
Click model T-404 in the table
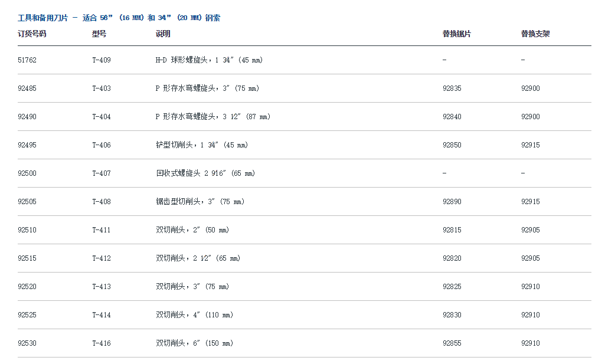pyautogui.click(x=101, y=117)
